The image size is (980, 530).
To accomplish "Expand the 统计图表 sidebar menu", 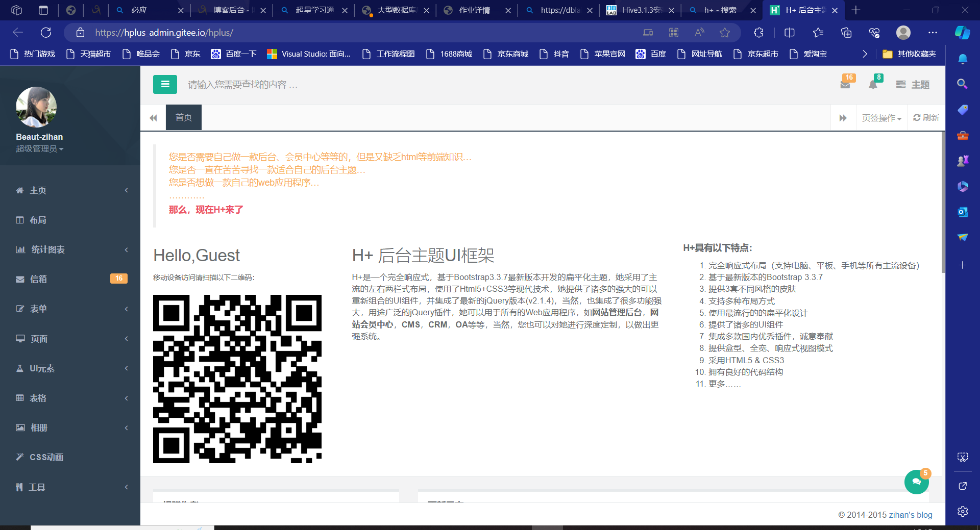I will (70, 249).
